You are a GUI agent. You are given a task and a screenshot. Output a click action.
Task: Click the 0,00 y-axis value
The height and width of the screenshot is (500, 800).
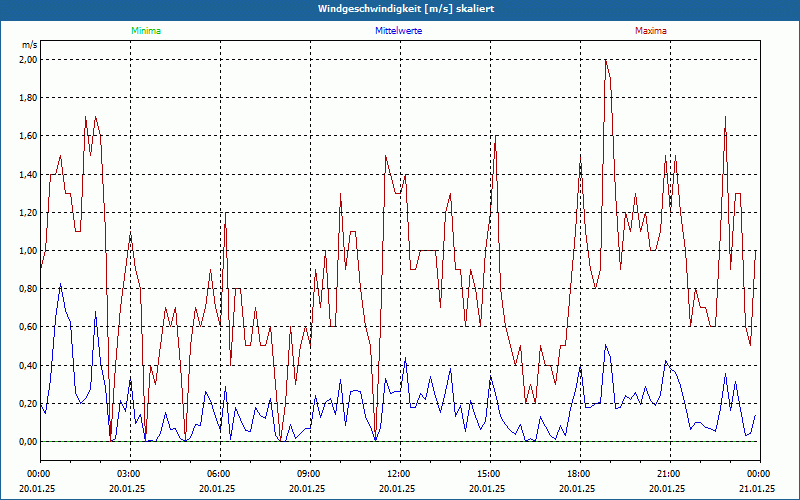28,442
